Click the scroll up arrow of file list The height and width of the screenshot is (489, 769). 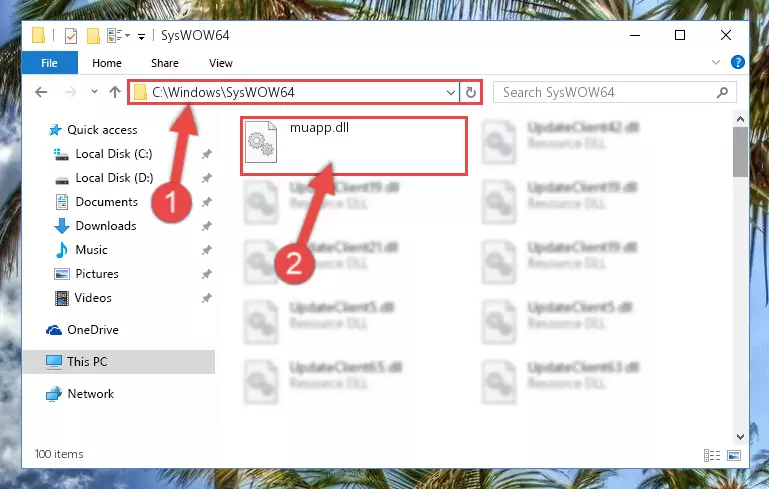click(741, 119)
